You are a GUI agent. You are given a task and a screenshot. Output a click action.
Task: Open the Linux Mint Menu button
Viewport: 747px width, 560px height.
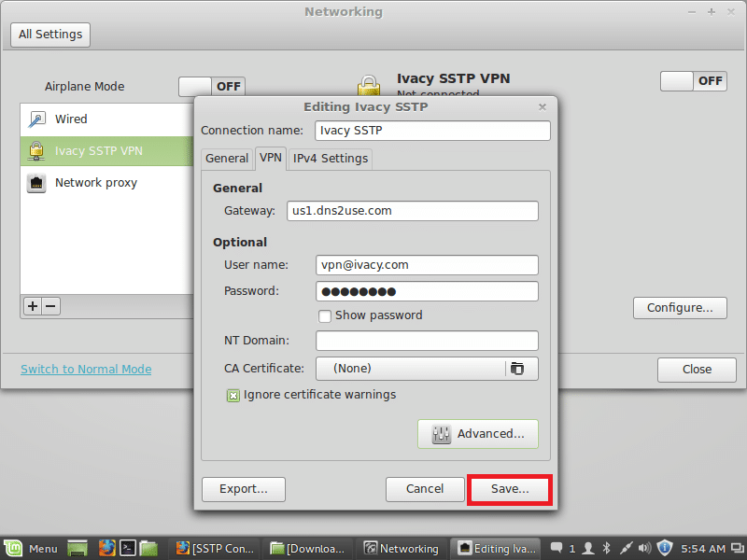[32, 549]
